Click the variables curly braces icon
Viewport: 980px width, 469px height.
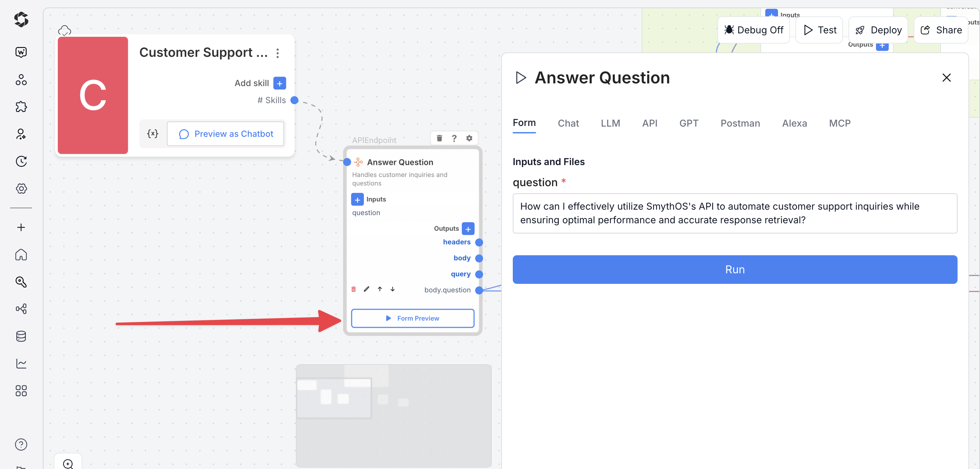153,134
